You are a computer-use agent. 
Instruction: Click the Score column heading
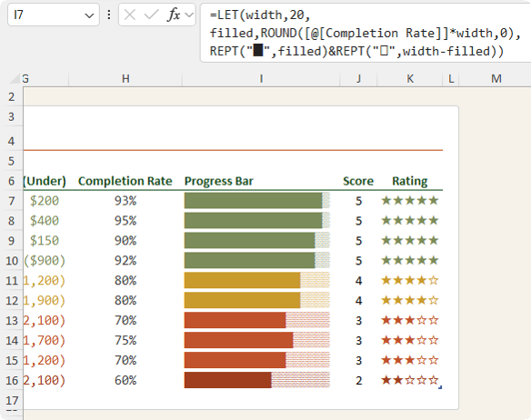[358, 181]
